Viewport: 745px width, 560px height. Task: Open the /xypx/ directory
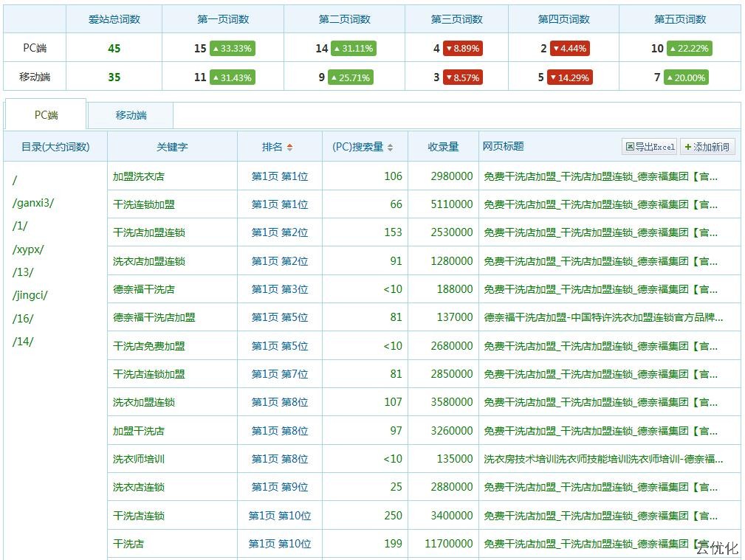(x=28, y=249)
